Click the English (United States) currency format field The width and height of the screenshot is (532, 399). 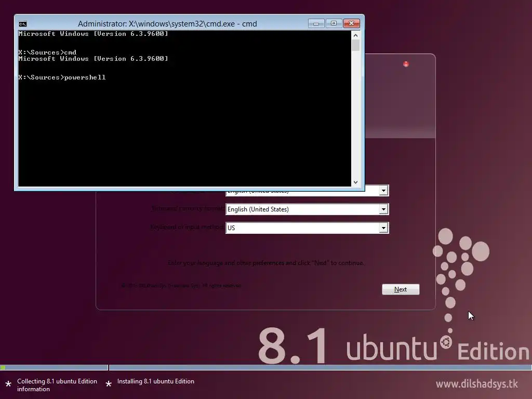click(x=307, y=209)
